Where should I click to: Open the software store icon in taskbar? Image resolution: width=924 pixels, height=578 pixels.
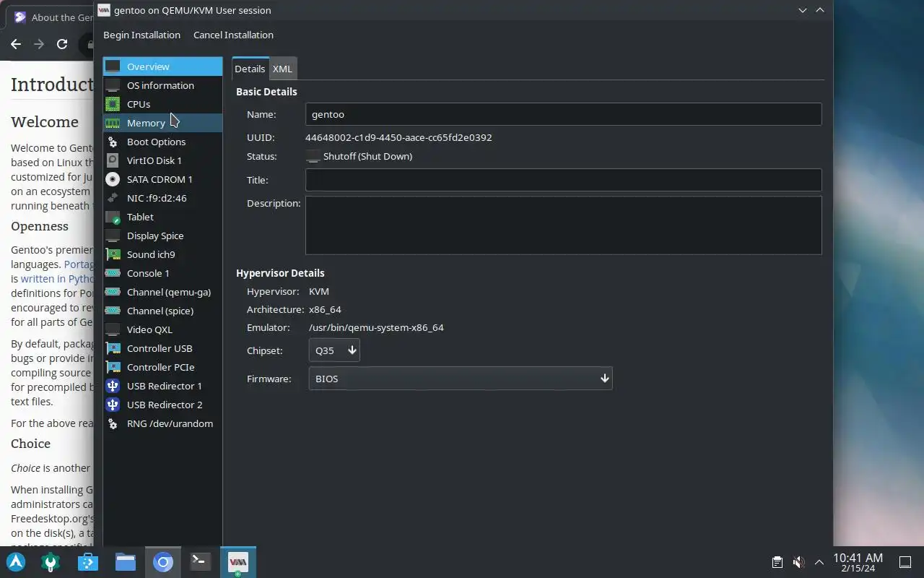[88, 561]
